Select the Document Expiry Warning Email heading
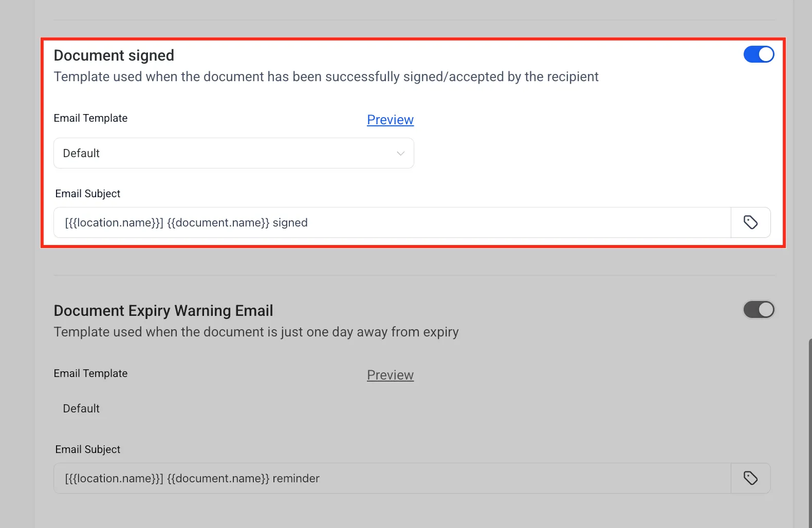Screen dimensions: 812x528 pyautogui.click(x=163, y=311)
